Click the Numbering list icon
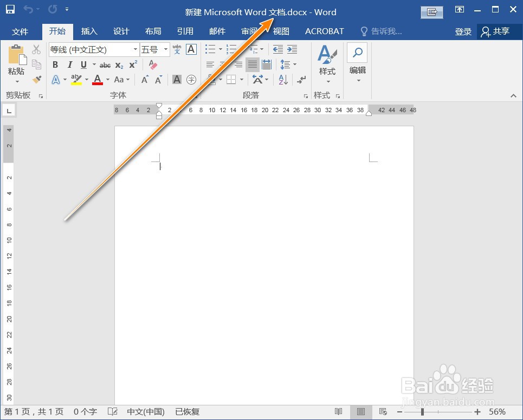Viewport: 523px width, 420px height. (231, 49)
